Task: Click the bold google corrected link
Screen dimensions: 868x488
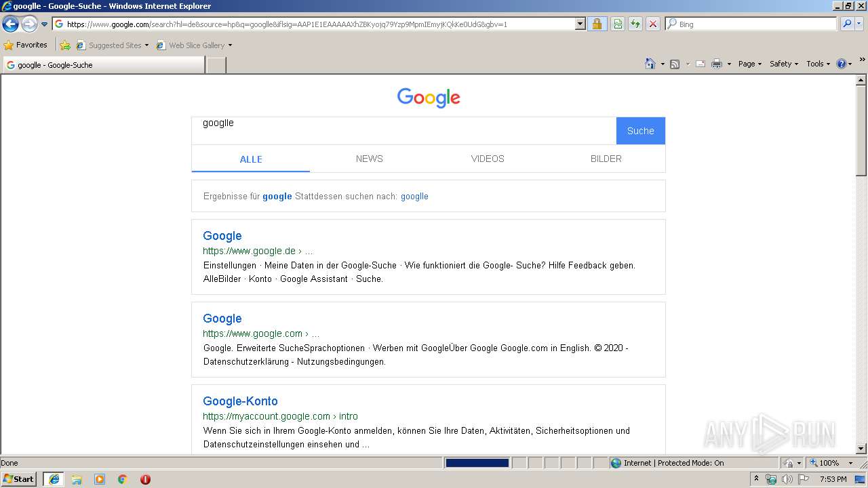Action: pyautogui.click(x=277, y=196)
